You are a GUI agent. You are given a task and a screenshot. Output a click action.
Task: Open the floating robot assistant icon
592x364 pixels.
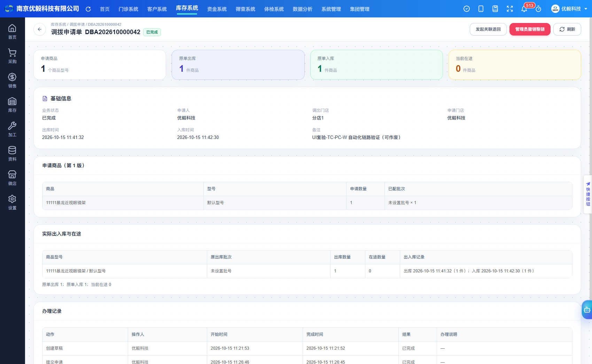click(587, 310)
